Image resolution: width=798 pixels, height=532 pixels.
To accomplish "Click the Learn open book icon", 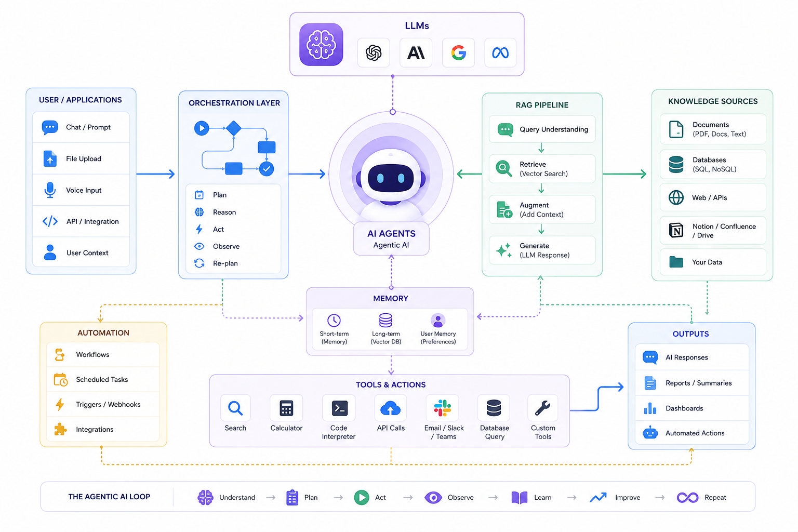I will [520, 498].
